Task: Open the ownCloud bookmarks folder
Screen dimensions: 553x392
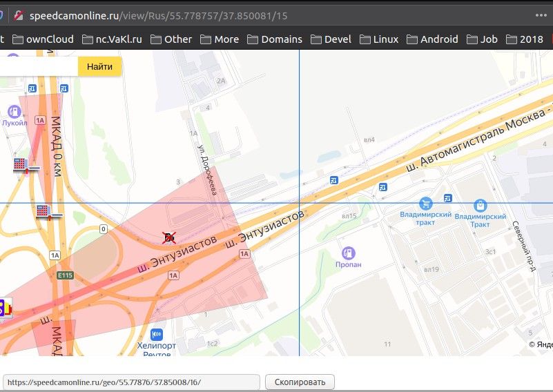Action: [43, 39]
